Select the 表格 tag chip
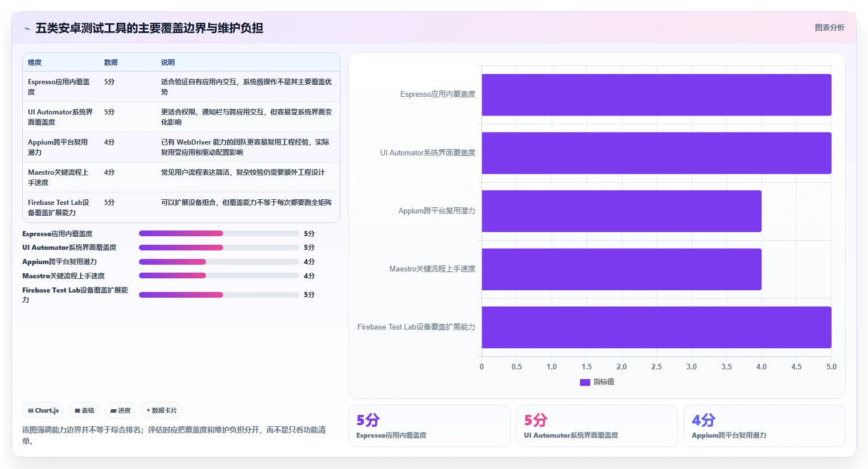The width and height of the screenshot is (868, 469). (x=84, y=410)
